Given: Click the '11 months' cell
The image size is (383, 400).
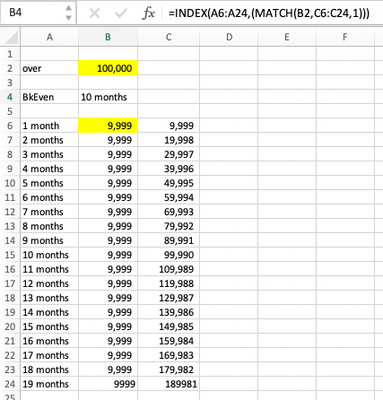Looking at the screenshot, I should click(x=50, y=269).
